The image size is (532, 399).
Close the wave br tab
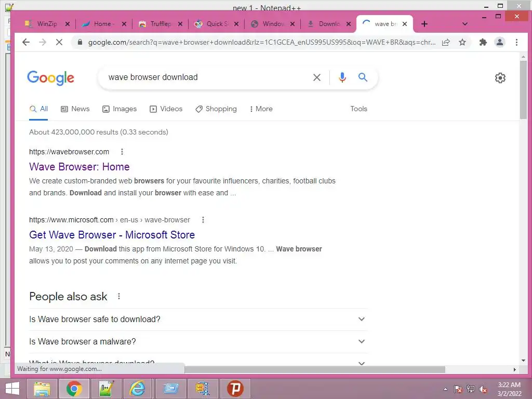(x=404, y=24)
